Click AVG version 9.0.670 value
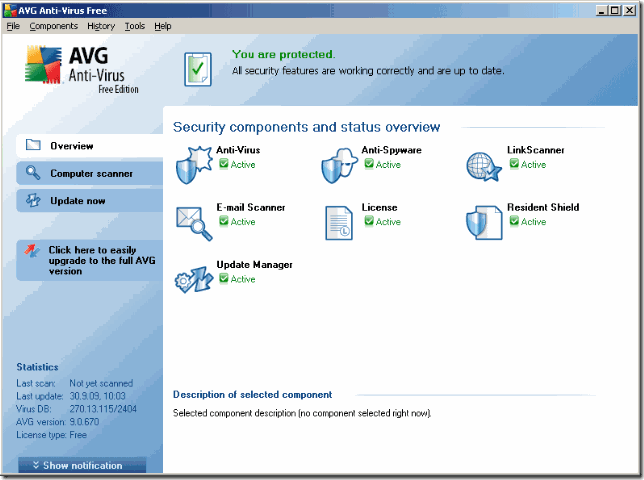This screenshot has height=480, width=644. [84, 422]
